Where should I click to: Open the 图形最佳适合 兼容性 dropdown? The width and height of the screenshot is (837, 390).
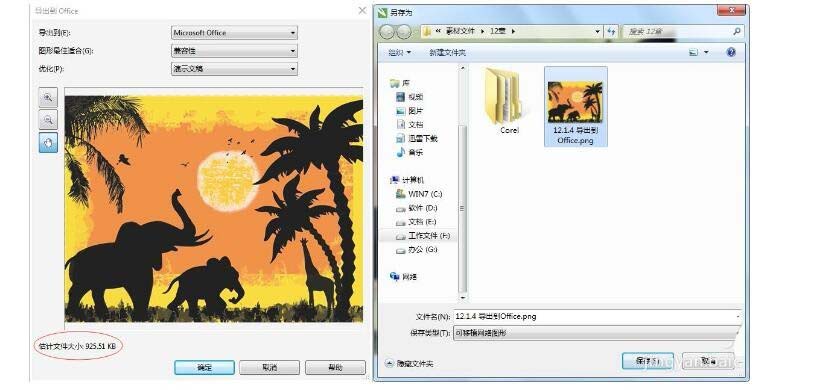coord(234,51)
